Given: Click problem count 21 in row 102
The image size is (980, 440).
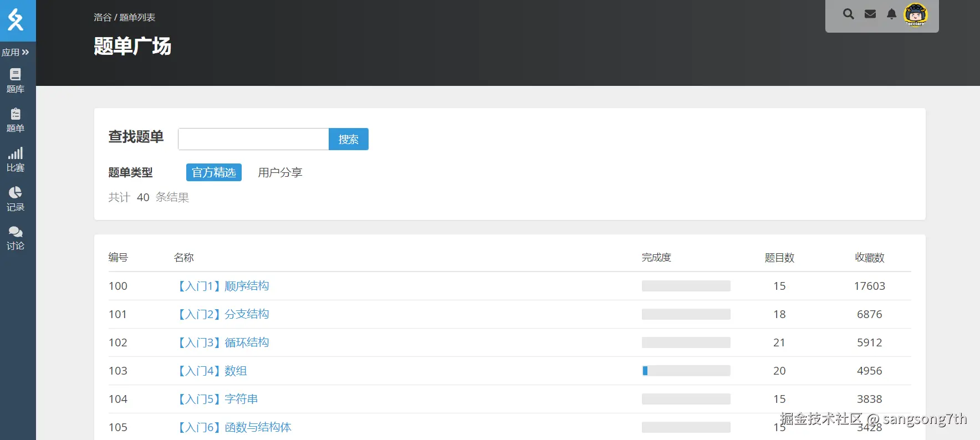Looking at the screenshot, I should [779, 342].
